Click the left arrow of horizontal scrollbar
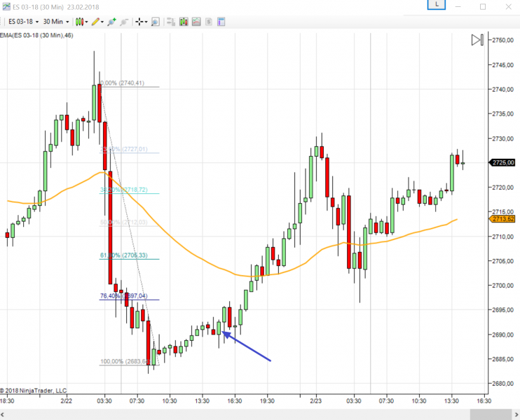Image resolution: width=520 pixels, height=420 pixels. click(x=3, y=414)
